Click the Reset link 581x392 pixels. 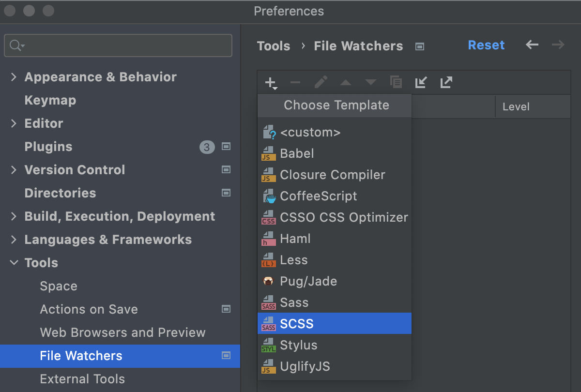486,45
